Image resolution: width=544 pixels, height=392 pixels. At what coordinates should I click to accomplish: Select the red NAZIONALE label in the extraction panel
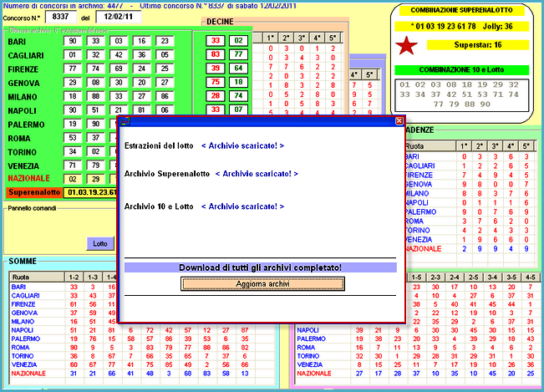(28, 178)
